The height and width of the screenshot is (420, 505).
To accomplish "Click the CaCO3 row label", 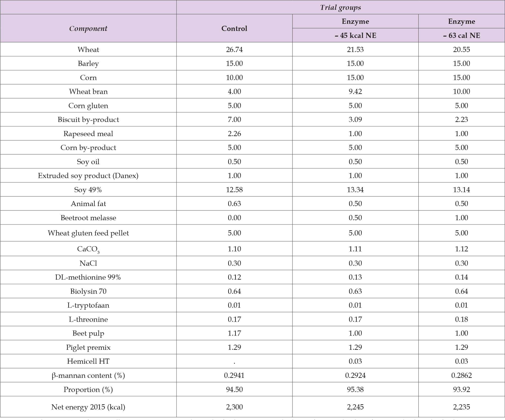I will [88, 249].
